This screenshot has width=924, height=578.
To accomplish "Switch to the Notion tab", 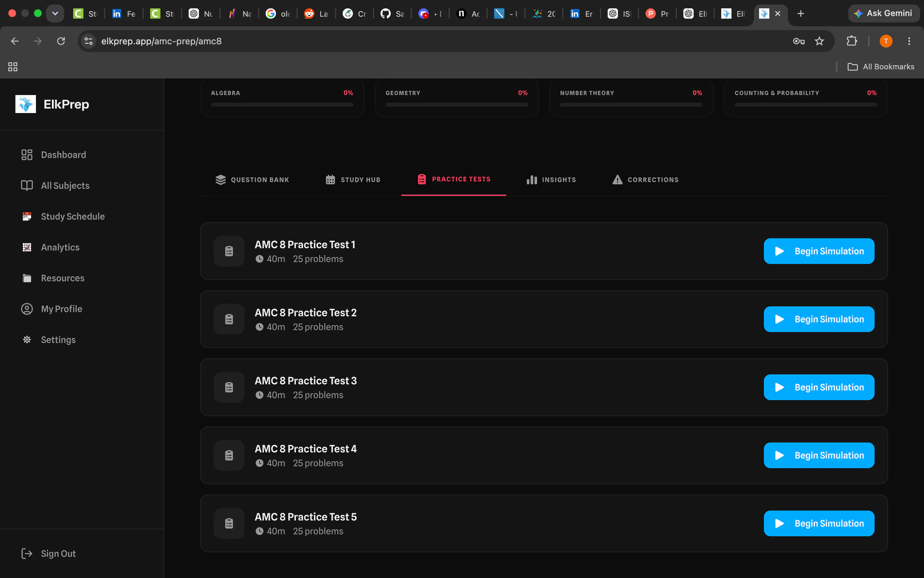I will [468, 14].
